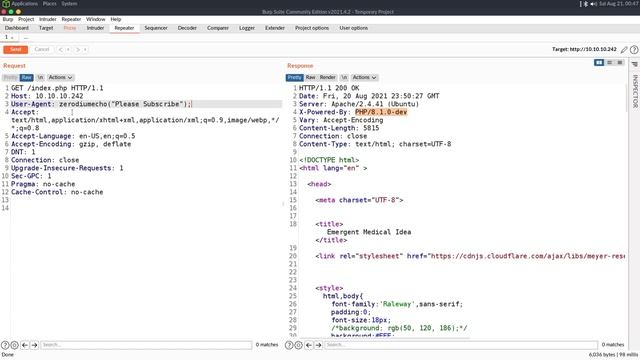Select Render view for response
Image resolution: width=640 pixels, height=360 pixels.
click(327, 78)
